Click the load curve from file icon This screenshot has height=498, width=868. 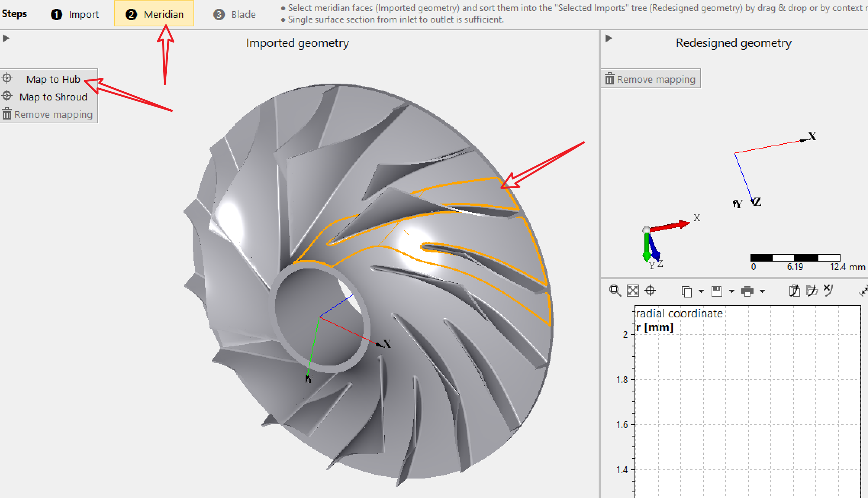[x=812, y=291]
